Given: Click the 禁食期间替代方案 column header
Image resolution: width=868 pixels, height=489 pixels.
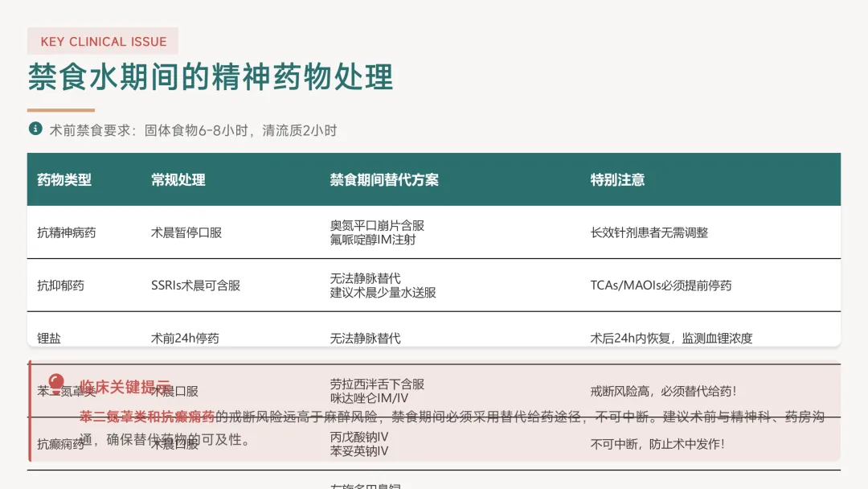Looking at the screenshot, I should click(384, 180).
